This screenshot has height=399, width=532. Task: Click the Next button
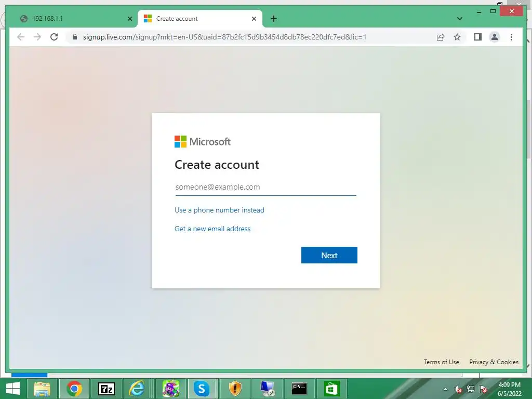(329, 255)
